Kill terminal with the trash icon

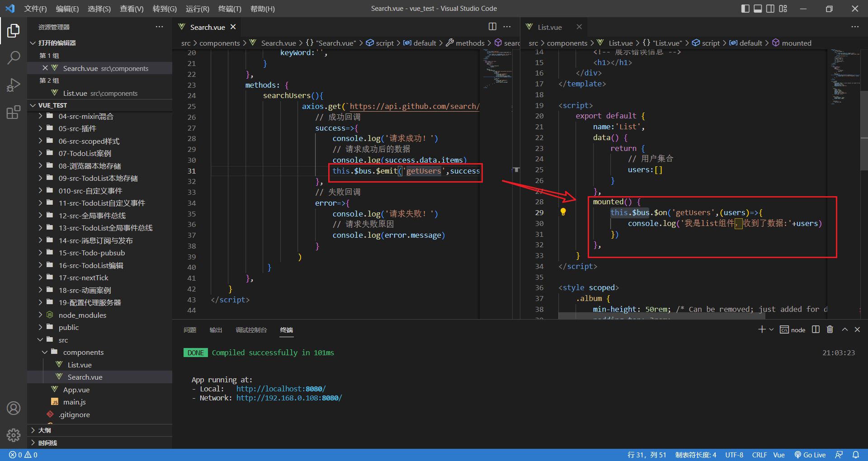coord(830,329)
